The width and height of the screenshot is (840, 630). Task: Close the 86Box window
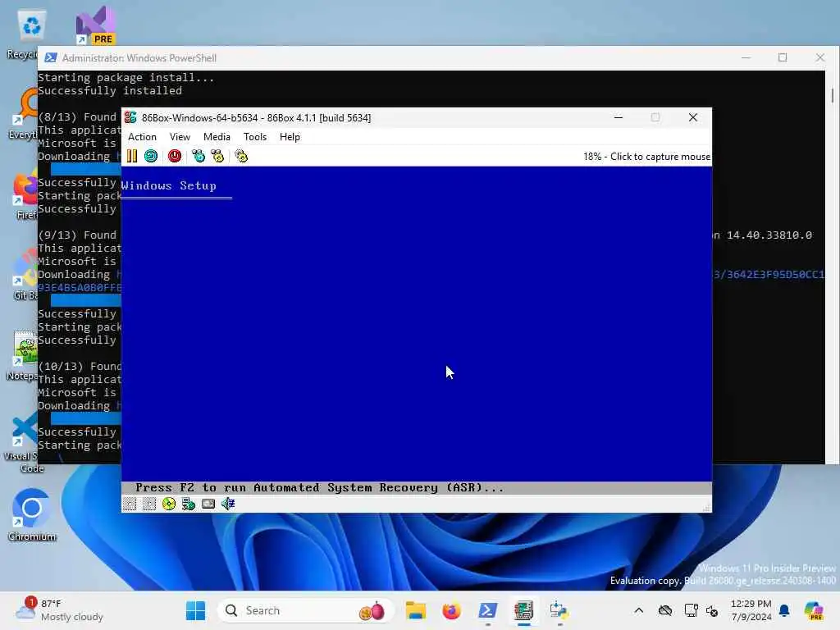(x=692, y=117)
